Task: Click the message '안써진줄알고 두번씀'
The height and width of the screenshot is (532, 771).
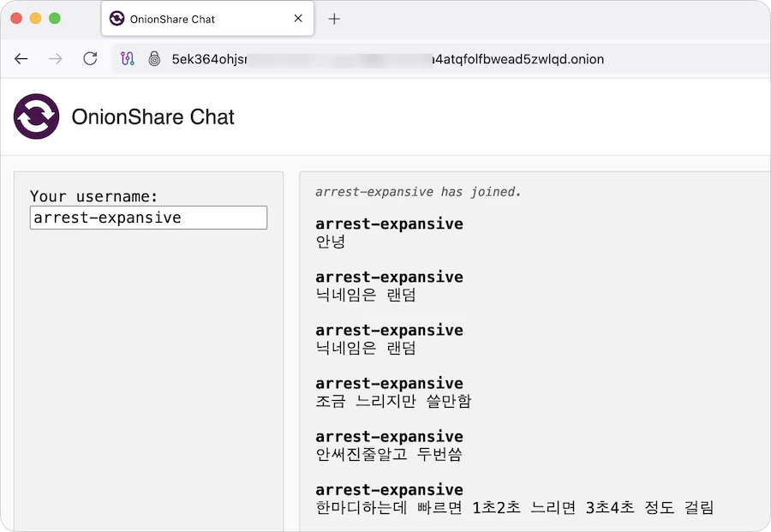Action: [x=389, y=454]
